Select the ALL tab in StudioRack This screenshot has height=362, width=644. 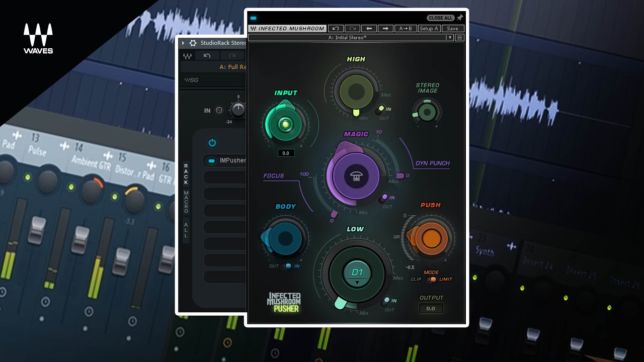[x=186, y=230]
